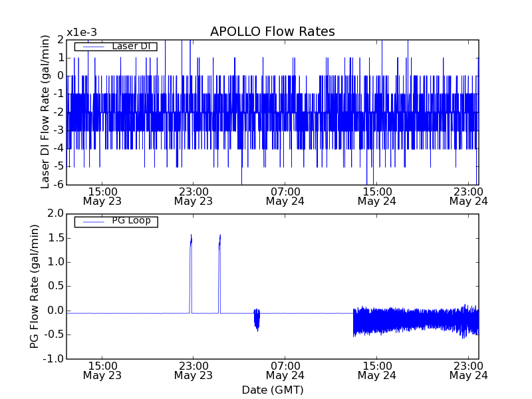
Task: Click the Laser DI Flow Rate y-axis label
Action: tap(45, 112)
